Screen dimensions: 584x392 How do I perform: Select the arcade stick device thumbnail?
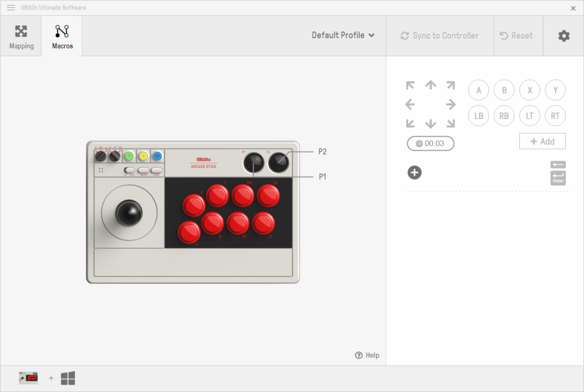(28, 378)
